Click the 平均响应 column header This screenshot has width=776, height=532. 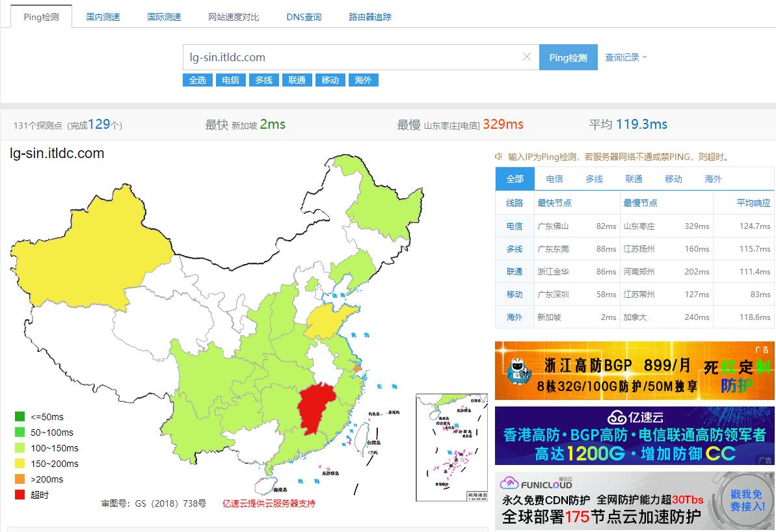tap(753, 203)
